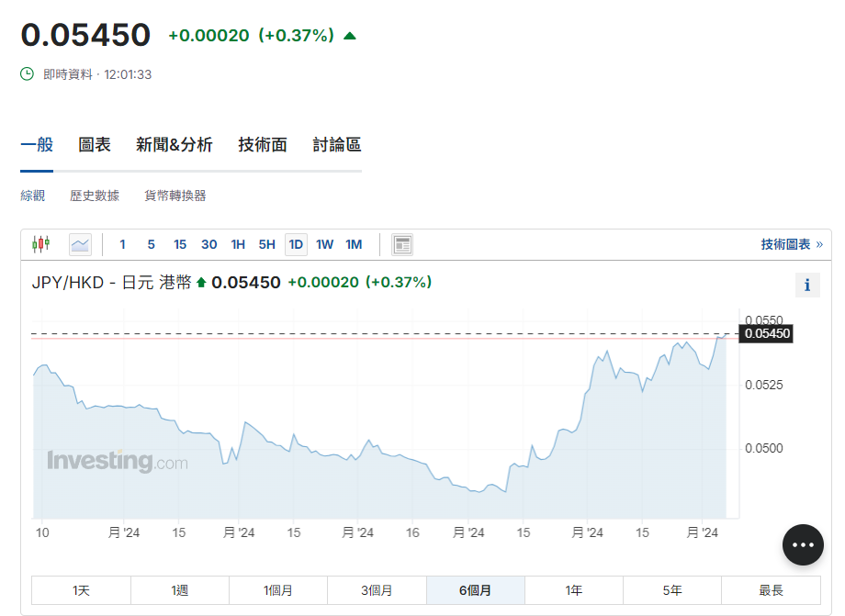Switch to the area chart icon
The width and height of the screenshot is (845, 616).
pyautogui.click(x=81, y=244)
